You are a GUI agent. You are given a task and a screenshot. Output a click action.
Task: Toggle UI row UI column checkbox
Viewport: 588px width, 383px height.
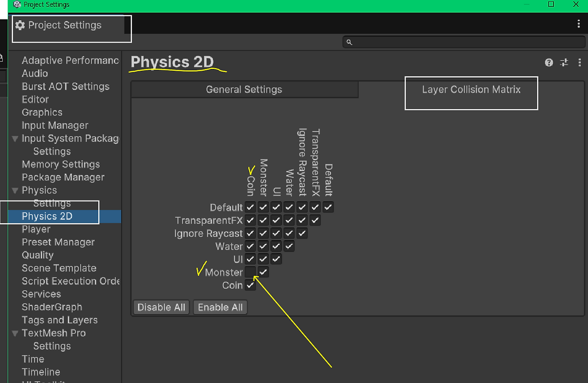[x=276, y=259]
